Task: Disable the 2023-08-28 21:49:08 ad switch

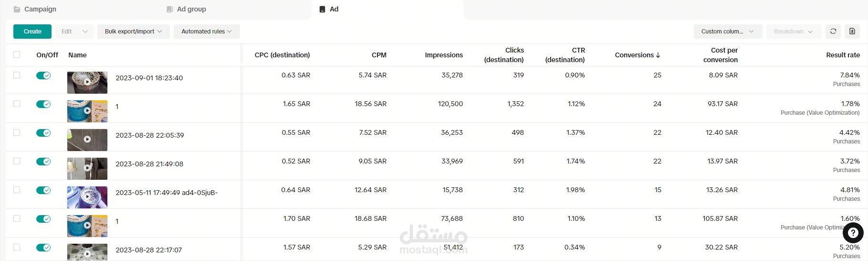Action: pos(43,162)
